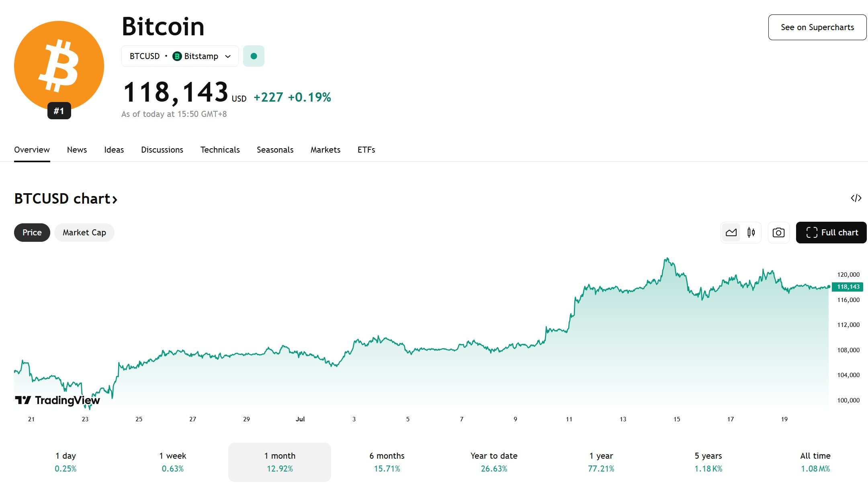Toggle chart to Price view
Viewport: 868px width, 490px height.
[32, 233]
